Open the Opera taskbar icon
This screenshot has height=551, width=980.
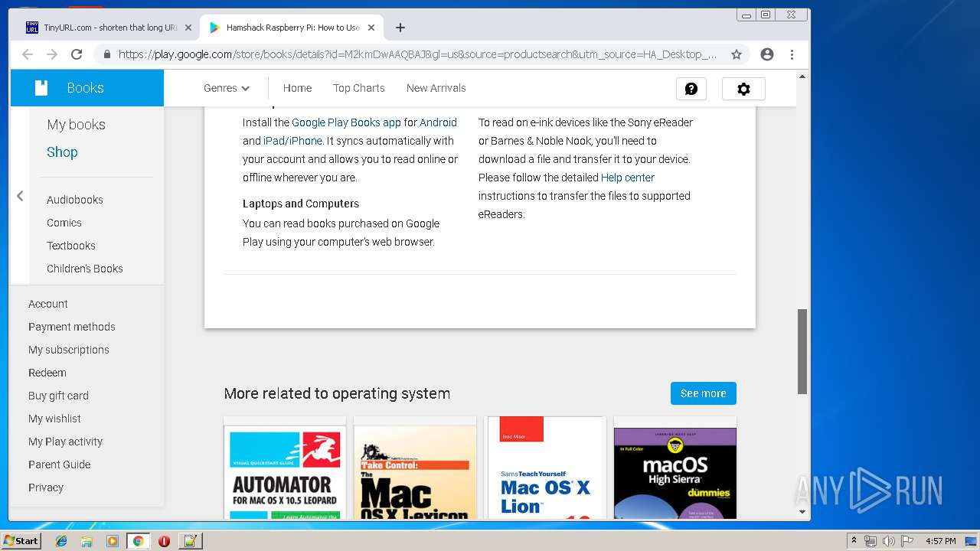pos(164,541)
